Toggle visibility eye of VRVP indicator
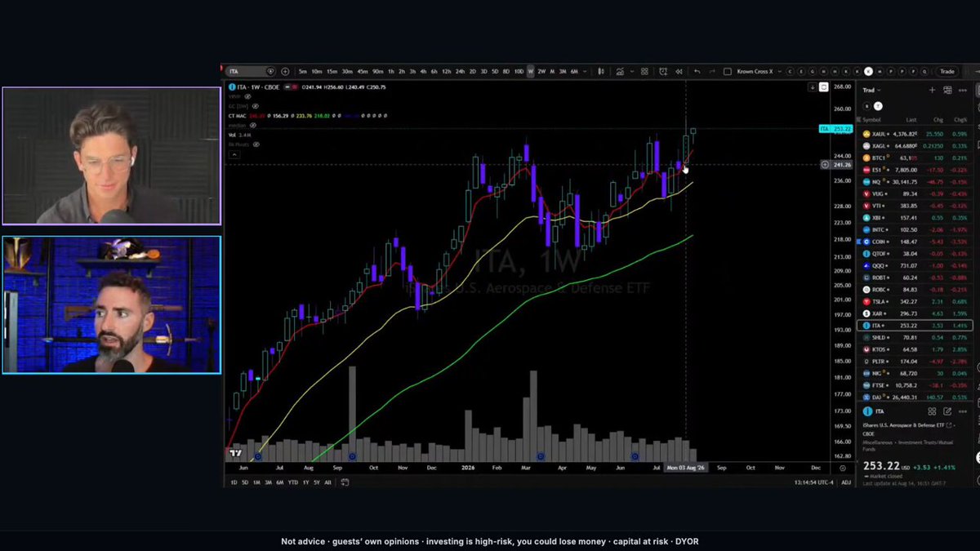 [x=247, y=97]
